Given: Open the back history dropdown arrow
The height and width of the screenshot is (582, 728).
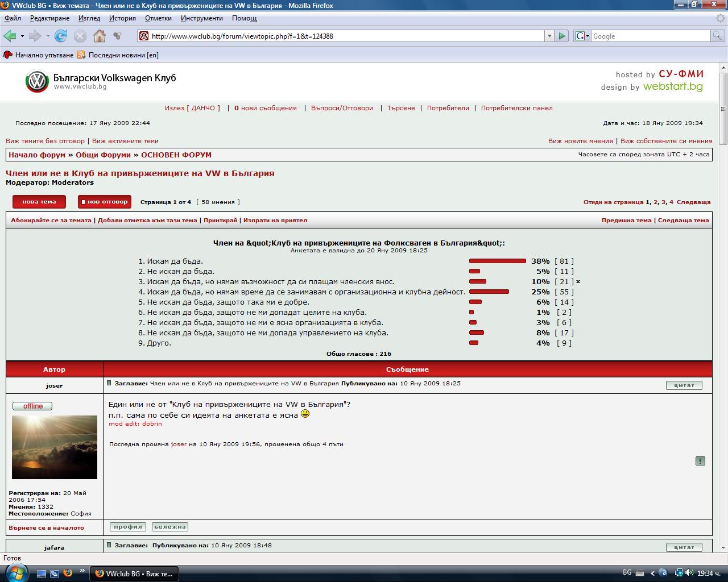Looking at the screenshot, I should (22, 36).
